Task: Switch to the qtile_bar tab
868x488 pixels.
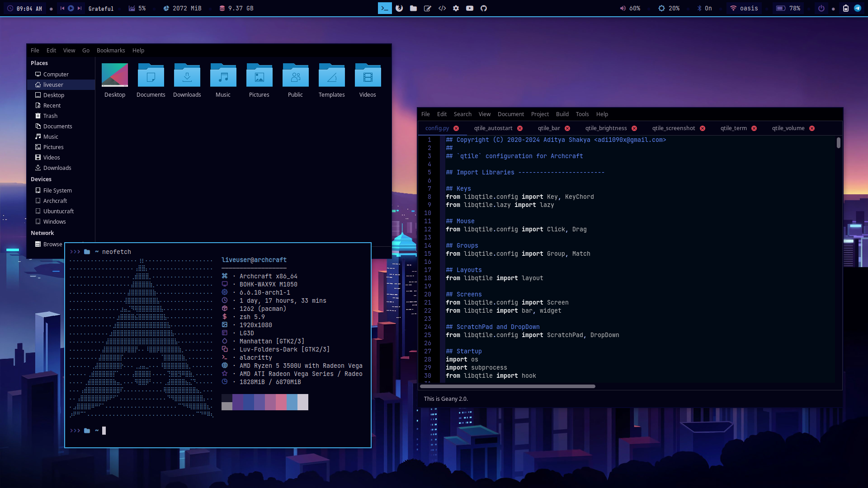Action: (548, 128)
